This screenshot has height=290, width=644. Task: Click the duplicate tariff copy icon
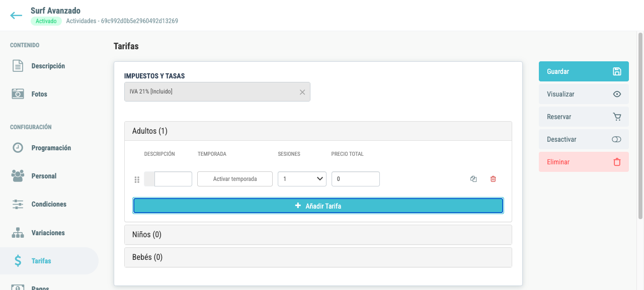point(473,179)
